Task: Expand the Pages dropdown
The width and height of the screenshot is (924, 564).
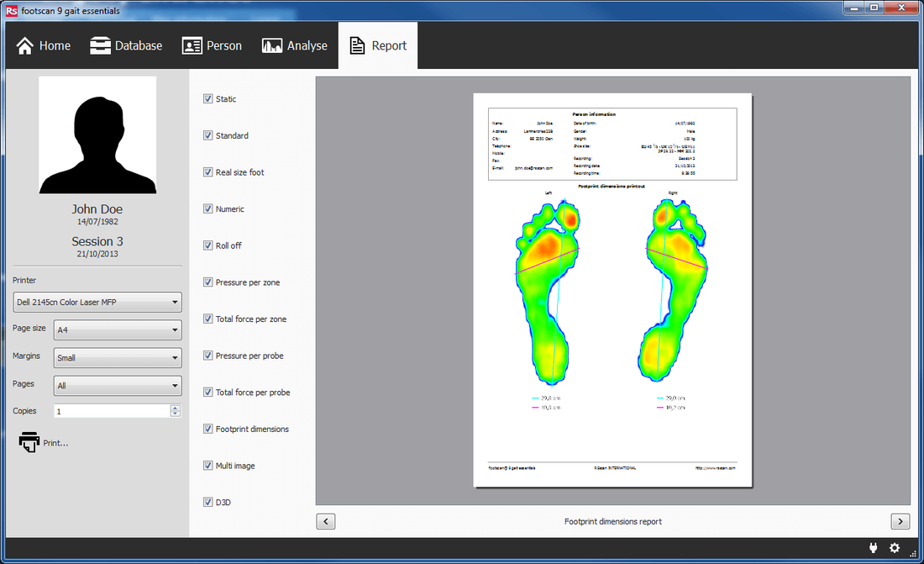Action: [118, 385]
